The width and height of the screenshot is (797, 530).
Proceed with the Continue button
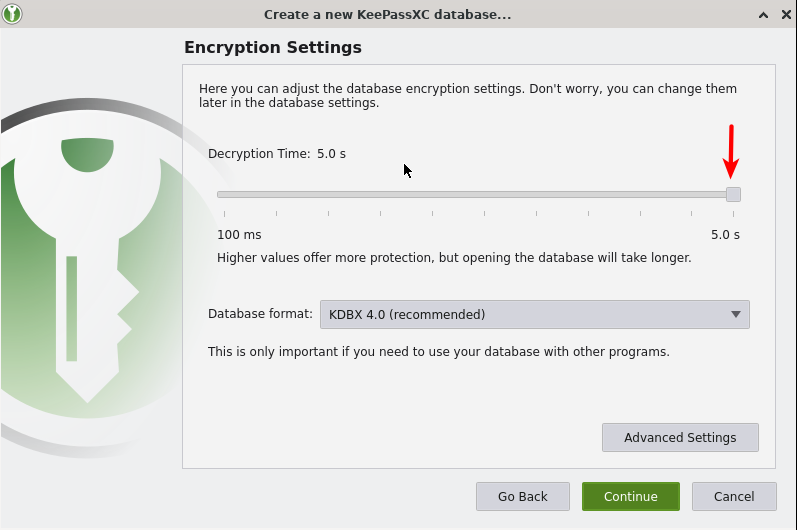630,497
